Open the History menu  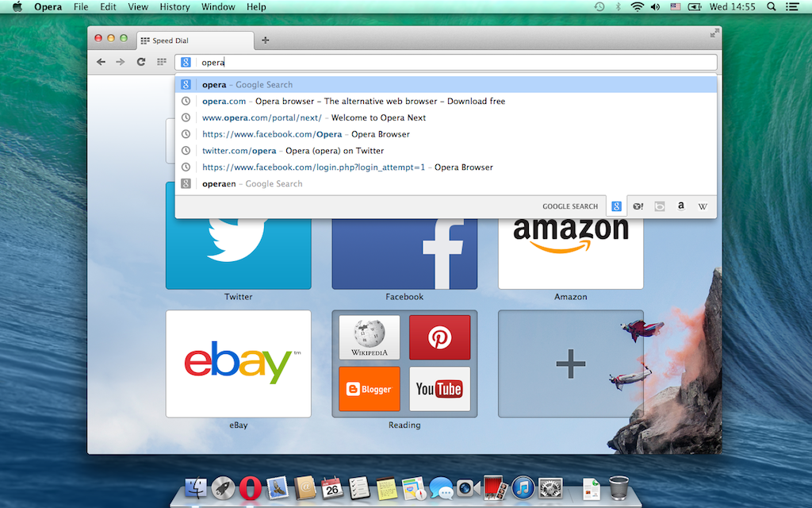174,7
